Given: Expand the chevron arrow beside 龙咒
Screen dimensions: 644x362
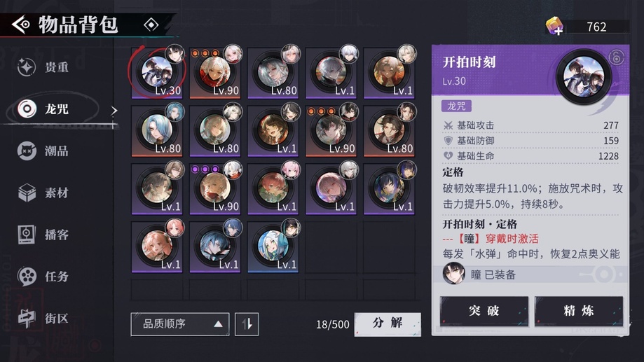Looking at the screenshot, I should point(114,110).
